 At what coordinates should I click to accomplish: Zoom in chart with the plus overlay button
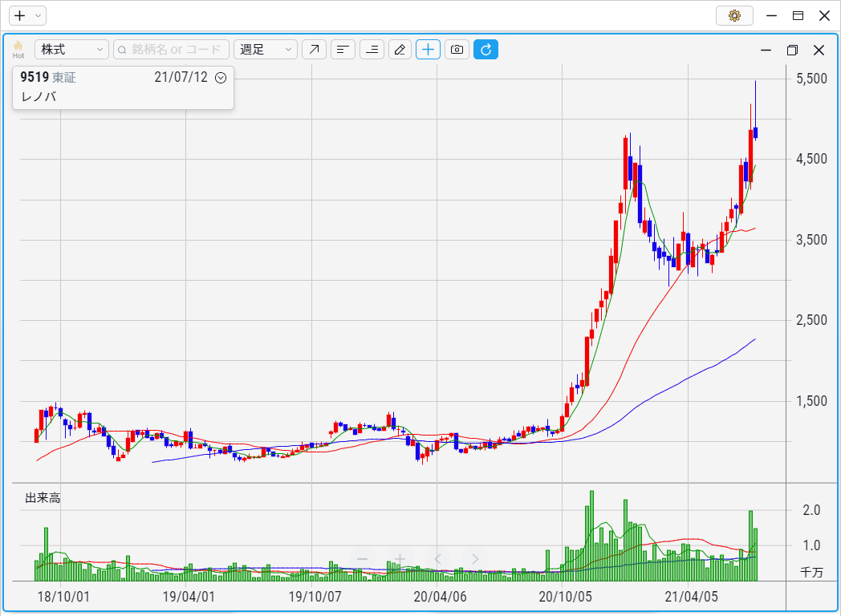click(400, 559)
